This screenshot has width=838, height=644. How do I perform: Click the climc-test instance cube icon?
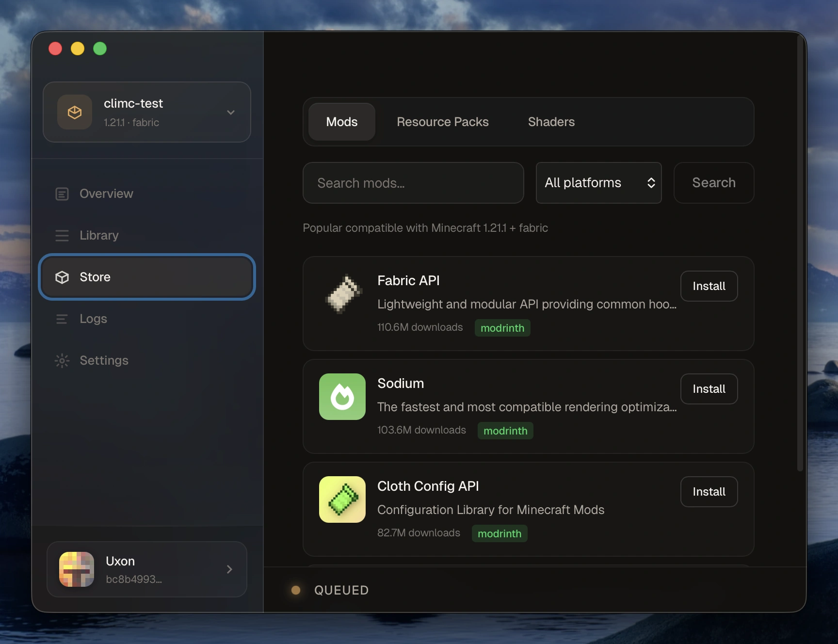point(74,112)
